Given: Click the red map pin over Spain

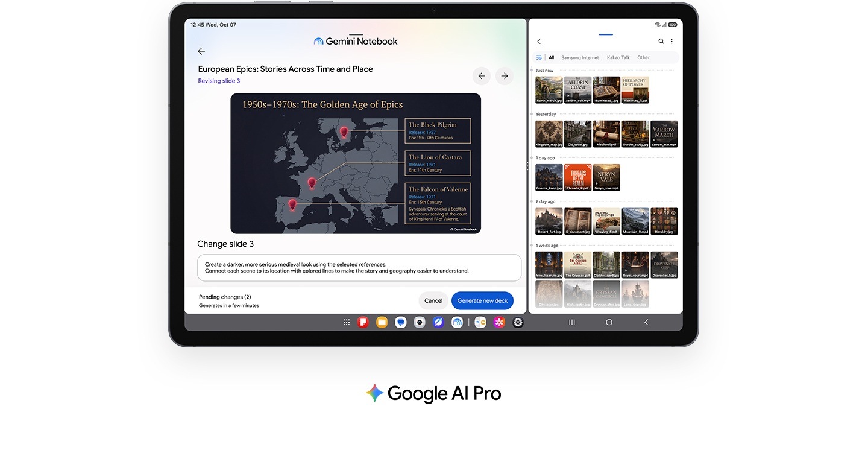Looking at the screenshot, I should (x=292, y=205).
